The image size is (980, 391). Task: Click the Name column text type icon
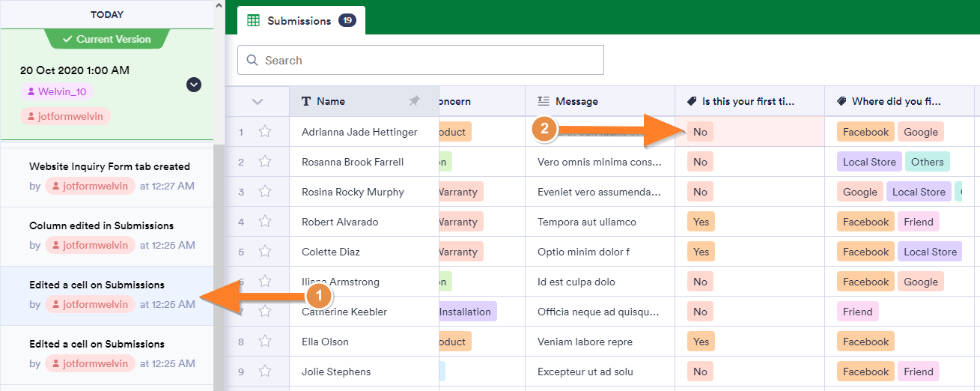306,101
